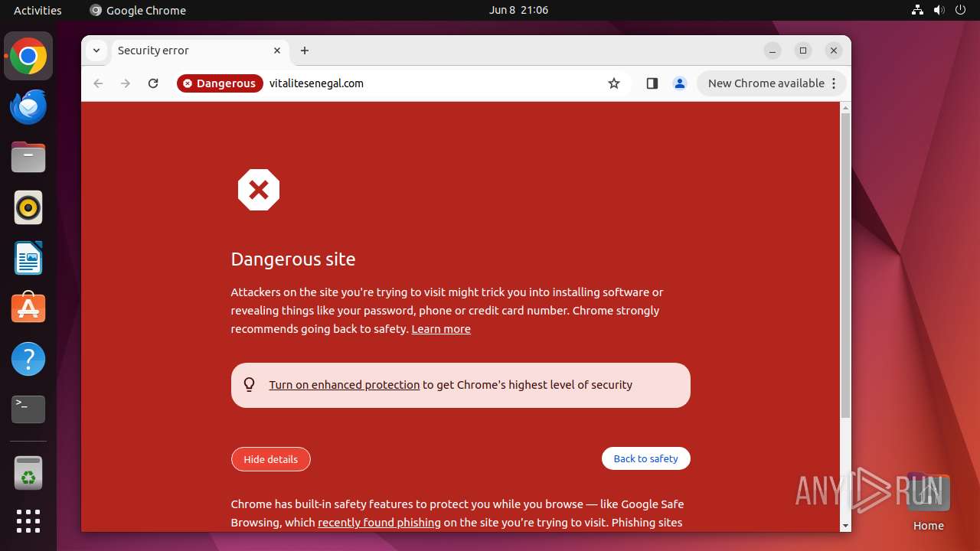The image size is (980, 551).
Task: Open LibreOffice Writer from the dock
Action: 28,259
